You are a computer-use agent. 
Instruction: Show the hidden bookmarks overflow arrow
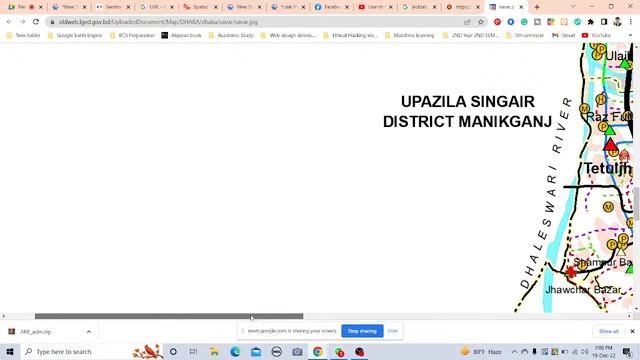coord(630,36)
